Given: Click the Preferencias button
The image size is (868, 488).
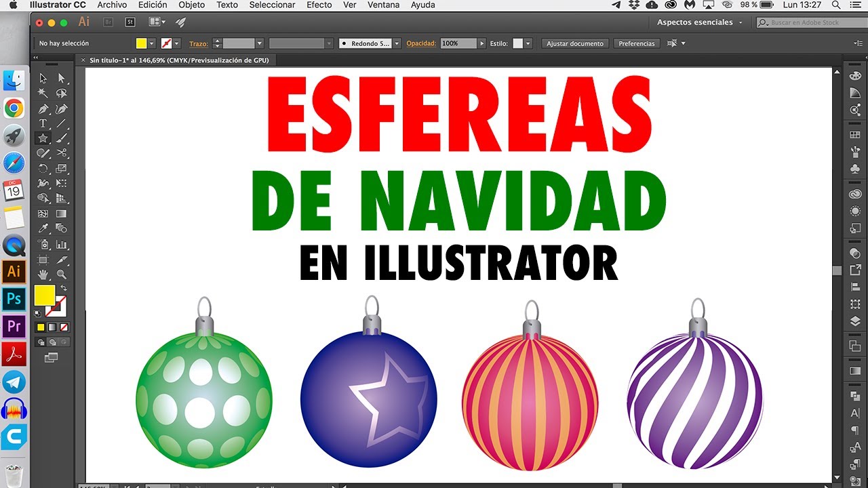Looking at the screenshot, I should click(x=637, y=43).
